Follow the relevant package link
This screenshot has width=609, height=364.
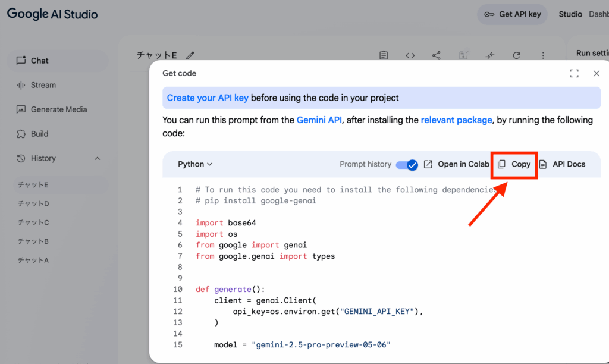coord(456,120)
